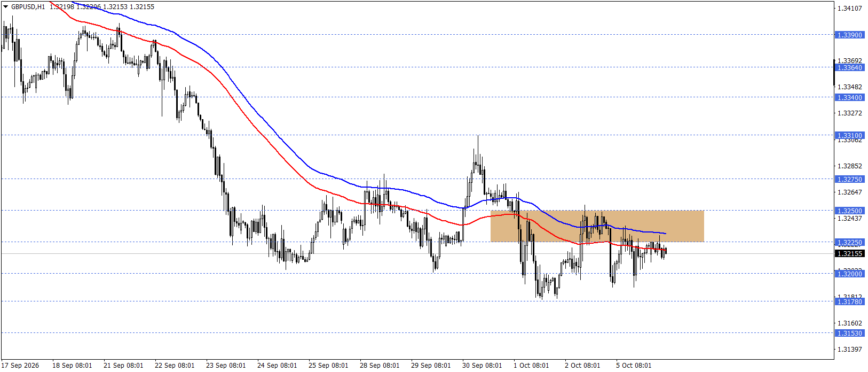Click the 1 Oct 08:01 time label
Viewport: 868px width, 372px height.
click(531, 366)
